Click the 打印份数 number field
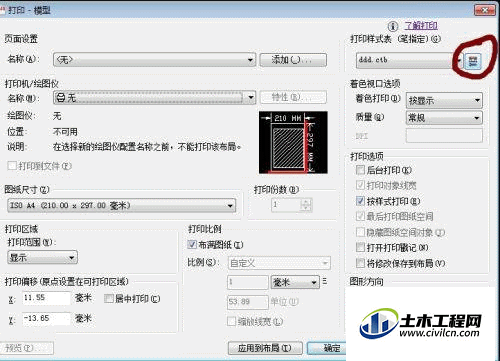Viewport: 500px width, 361px height. [286, 204]
